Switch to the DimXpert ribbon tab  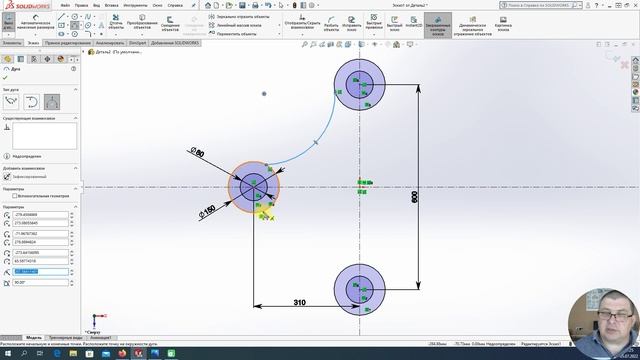pos(138,43)
